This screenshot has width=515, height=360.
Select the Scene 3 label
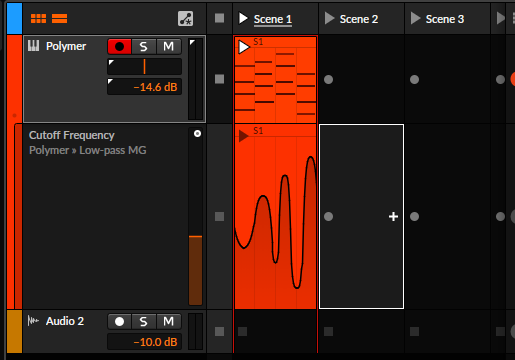(445, 19)
